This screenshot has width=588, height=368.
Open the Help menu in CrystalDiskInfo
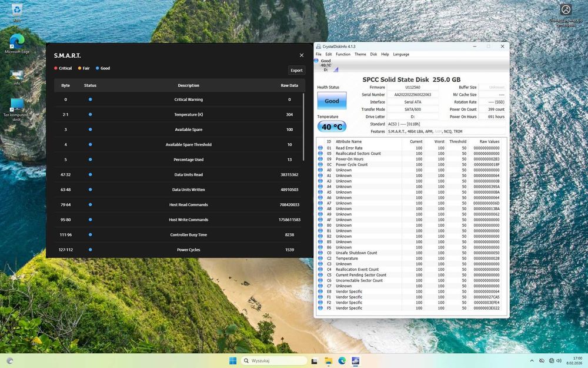(x=385, y=54)
